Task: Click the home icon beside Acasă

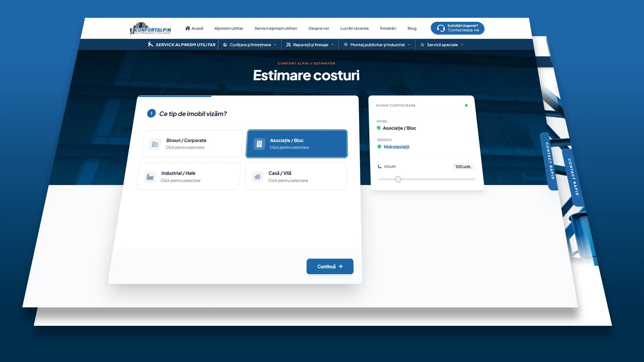Action: click(187, 28)
